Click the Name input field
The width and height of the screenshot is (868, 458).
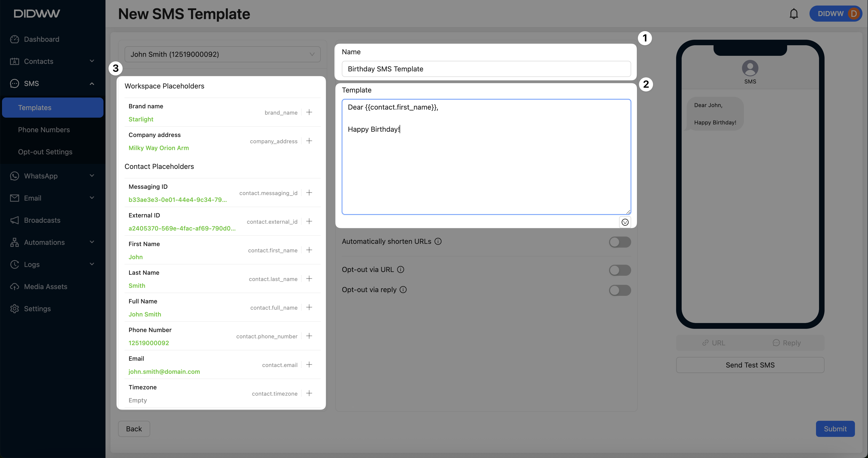tap(485, 69)
